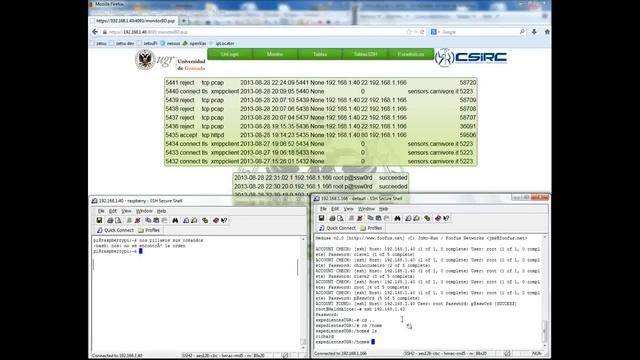Click raspberry SSH terminal vertical scrollbar
Viewport: 640px width, 360px height.
303,292
